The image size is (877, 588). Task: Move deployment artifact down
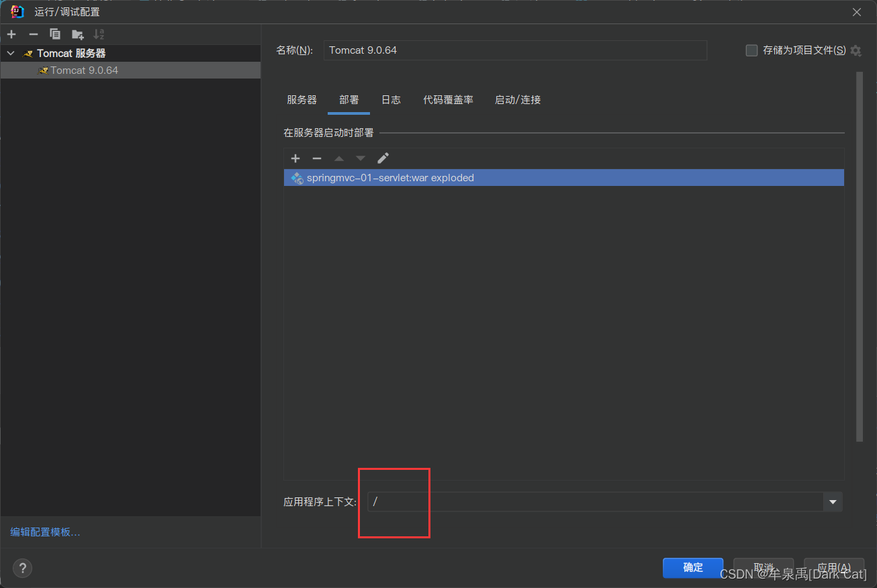(361, 158)
